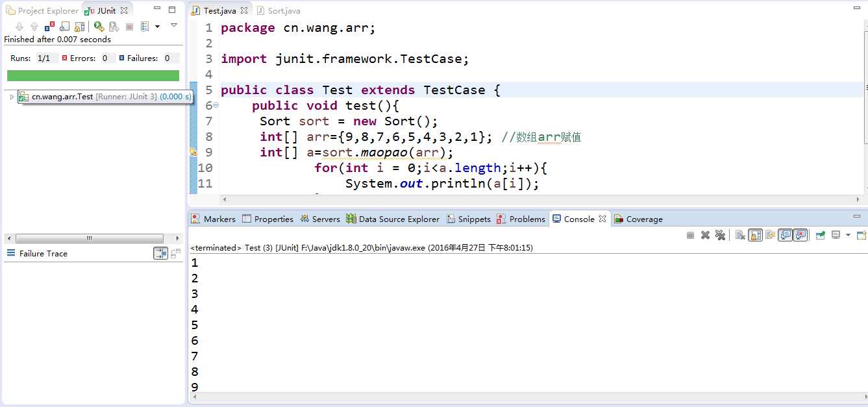
Task: Switch to Sort.java editor tab
Action: point(279,10)
